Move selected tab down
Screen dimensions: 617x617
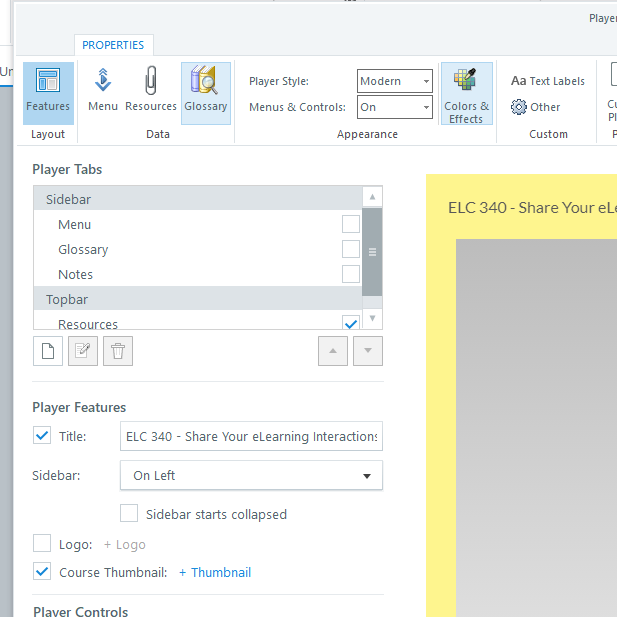point(368,351)
